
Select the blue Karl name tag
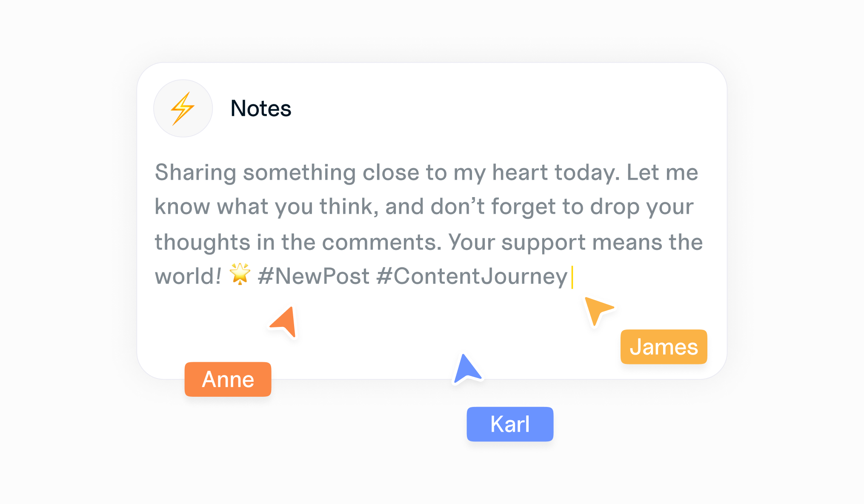pos(510,424)
